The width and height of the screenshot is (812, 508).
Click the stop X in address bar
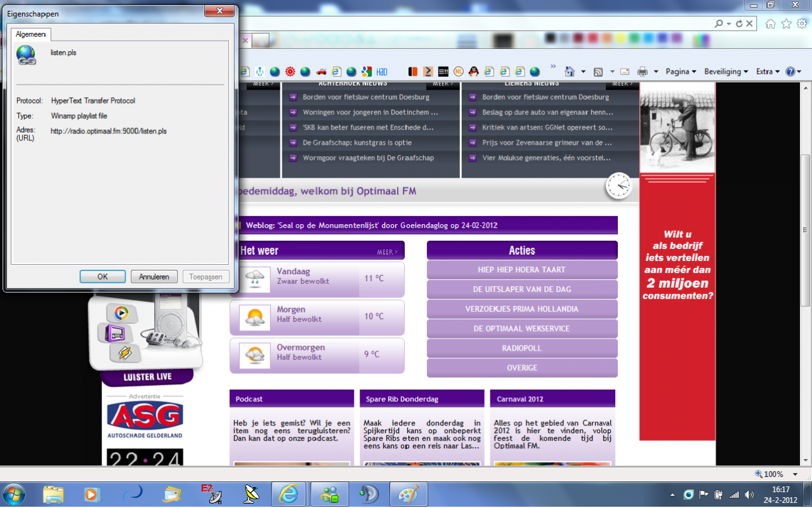(x=749, y=23)
